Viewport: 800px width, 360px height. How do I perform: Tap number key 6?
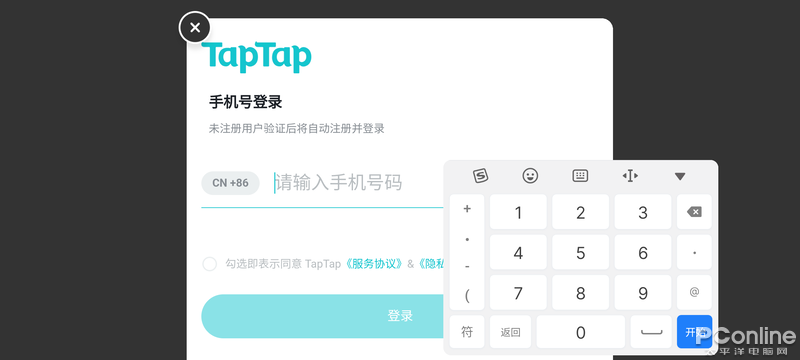click(x=643, y=252)
